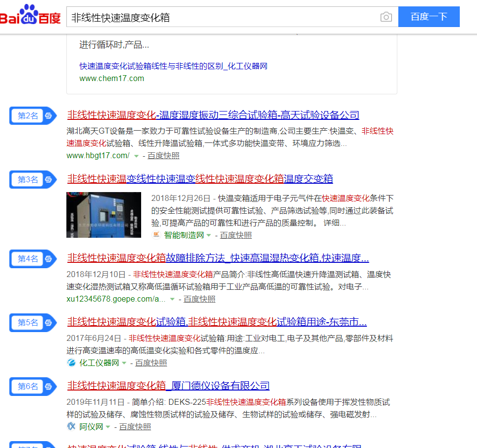Viewport: 477px width, 448px height.
Task: Click the camera image search icon
Action: click(x=386, y=17)
